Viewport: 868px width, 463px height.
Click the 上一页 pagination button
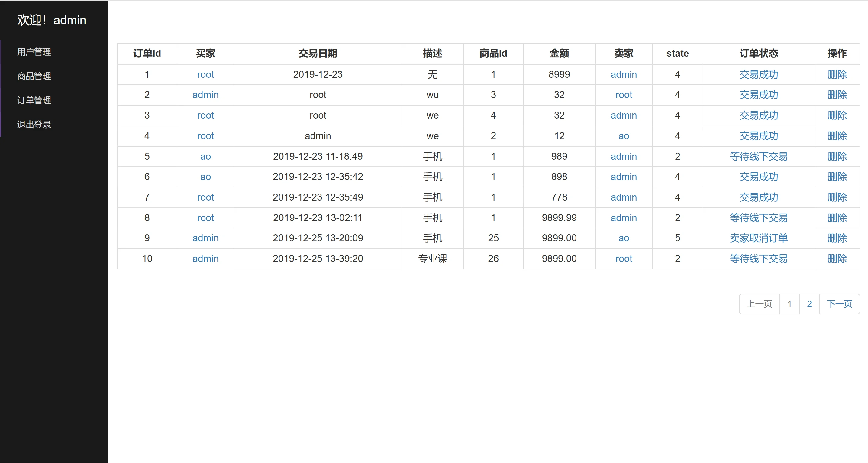(x=759, y=304)
